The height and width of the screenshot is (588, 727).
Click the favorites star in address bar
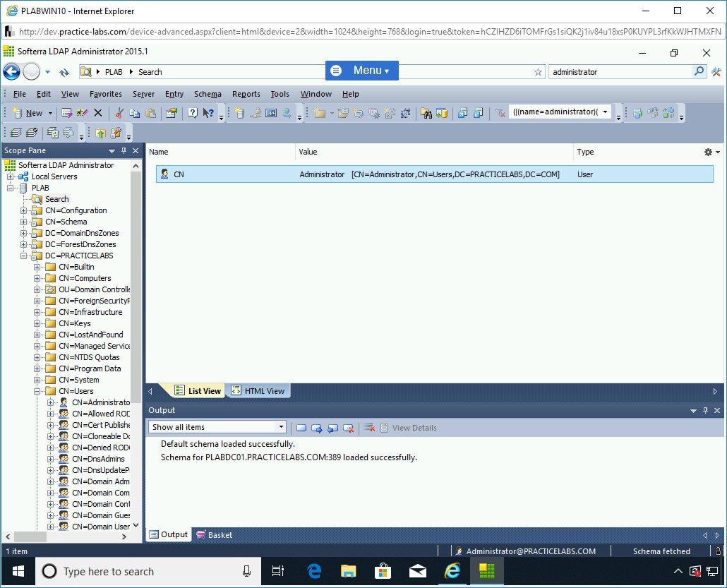pos(538,72)
